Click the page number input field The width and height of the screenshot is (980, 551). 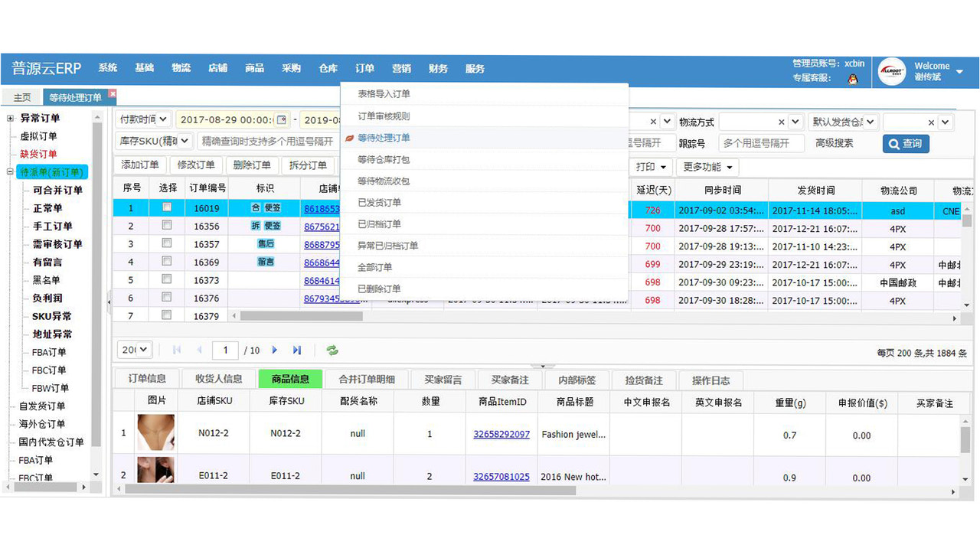[x=225, y=350]
